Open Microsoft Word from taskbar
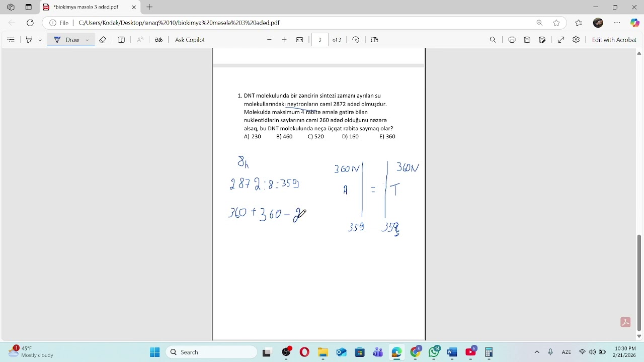 click(x=452, y=352)
